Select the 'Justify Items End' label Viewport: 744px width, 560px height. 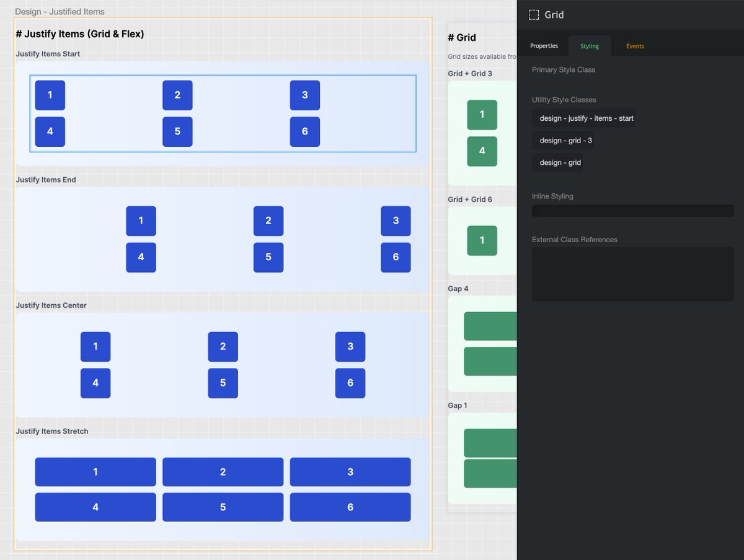click(x=46, y=180)
